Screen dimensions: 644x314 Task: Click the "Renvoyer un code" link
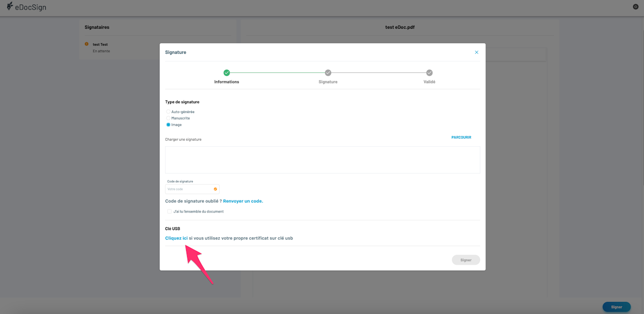(x=243, y=201)
